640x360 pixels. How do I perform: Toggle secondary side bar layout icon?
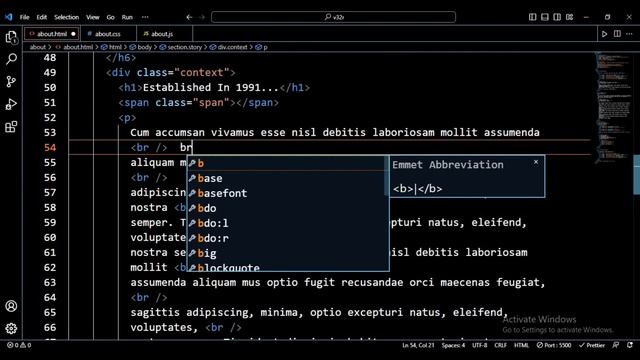tap(557, 17)
